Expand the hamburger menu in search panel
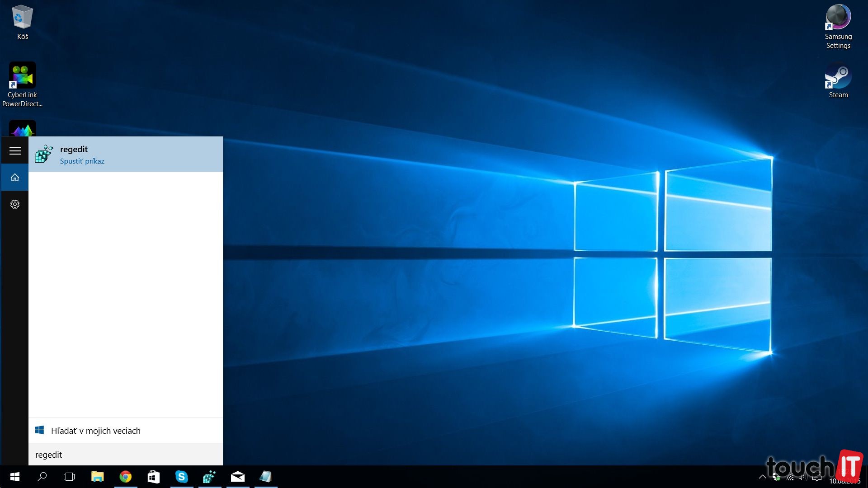Viewport: 868px width, 488px height. coord(15,151)
